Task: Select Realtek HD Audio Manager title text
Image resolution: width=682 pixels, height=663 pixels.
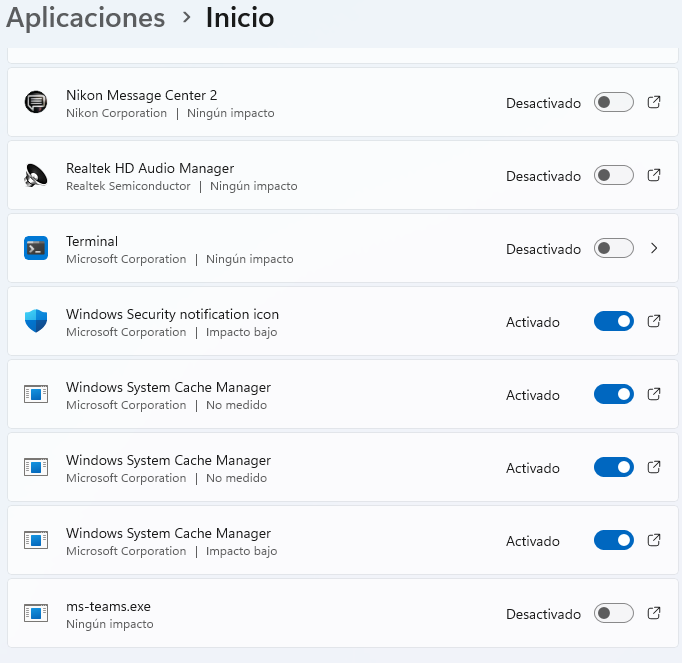Action: pos(150,168)
